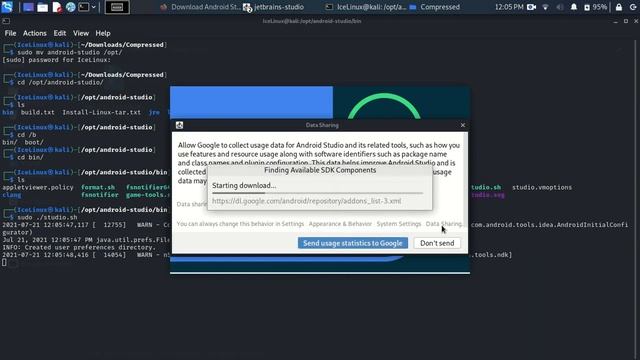Click the muted volume tray icon

tap(560, 7)
